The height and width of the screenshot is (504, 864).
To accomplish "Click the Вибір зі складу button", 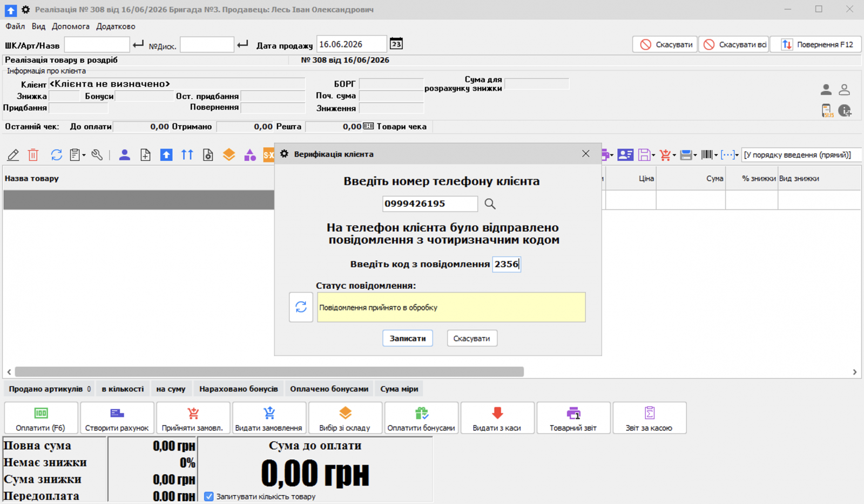I will [x=345, y=418].
